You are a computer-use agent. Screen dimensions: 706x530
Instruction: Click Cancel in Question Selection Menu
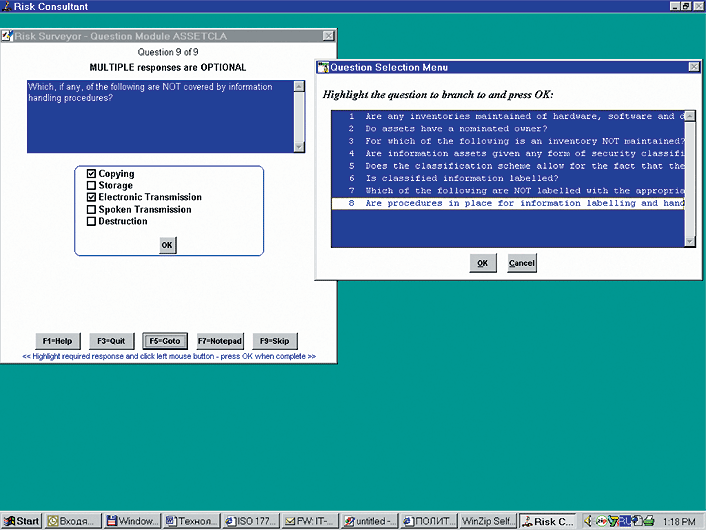point(521,263)
